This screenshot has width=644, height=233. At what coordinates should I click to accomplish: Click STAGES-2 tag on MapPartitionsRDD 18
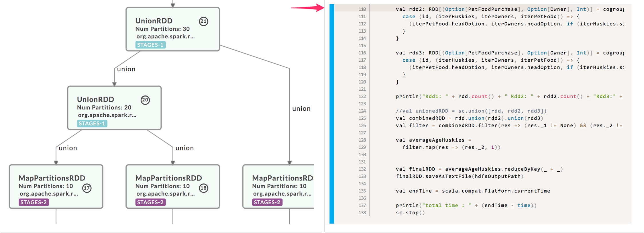coord(150,202)
